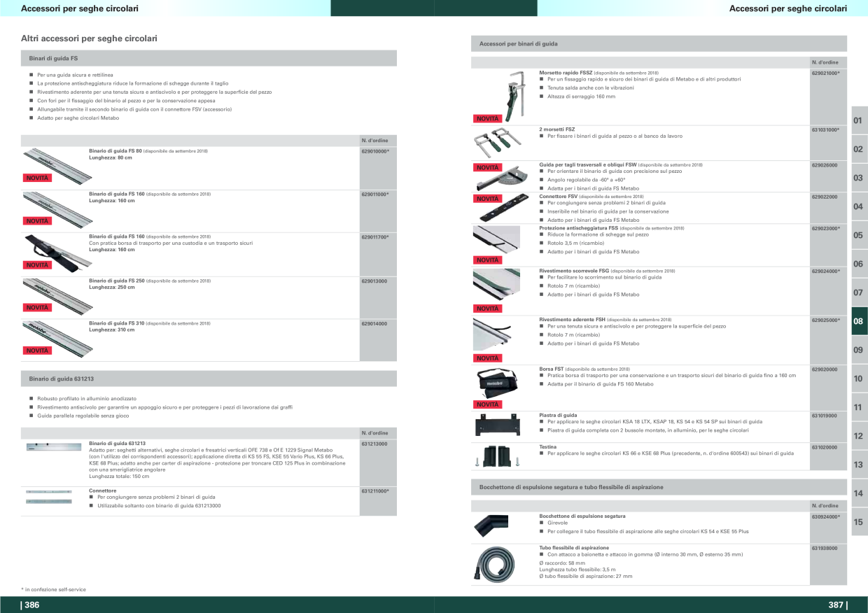This screenshot has height=613, width=868.
Task: Click NOVITÀ badge under Morsetto rapido FSSZ
Action: pos(488,119)
